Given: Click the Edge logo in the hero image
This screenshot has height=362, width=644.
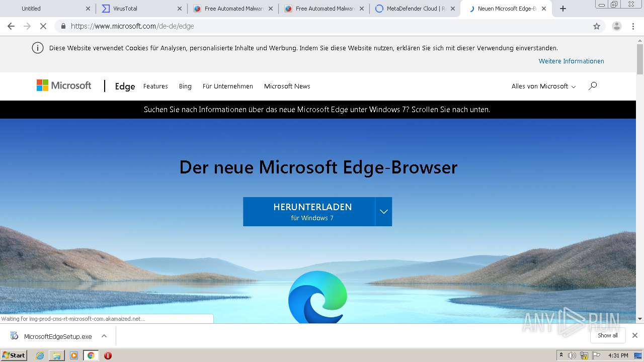Looking at the screenshot, I should click(317, 297).
